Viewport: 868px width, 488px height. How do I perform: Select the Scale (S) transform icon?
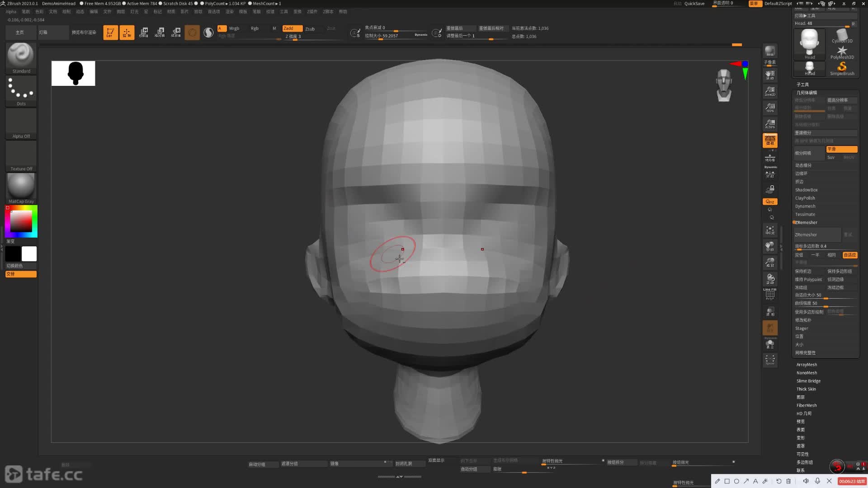pyautogui.click(x=160, y=33)
